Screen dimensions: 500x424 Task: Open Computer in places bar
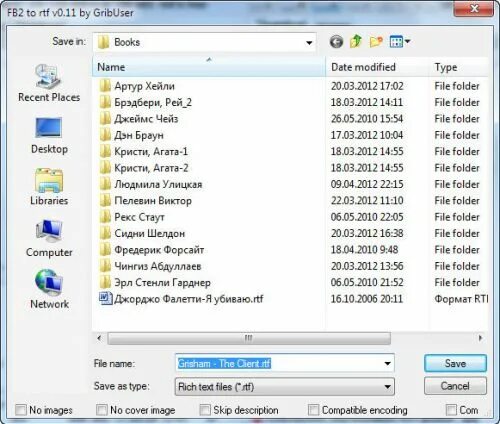click(49, 239)
